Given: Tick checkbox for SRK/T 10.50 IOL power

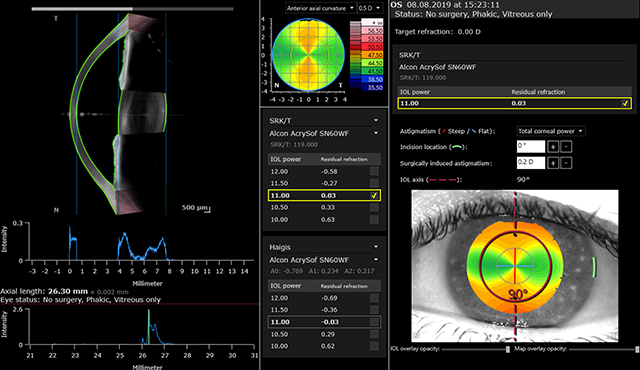Looking at the screenshot, I should 374,208.
